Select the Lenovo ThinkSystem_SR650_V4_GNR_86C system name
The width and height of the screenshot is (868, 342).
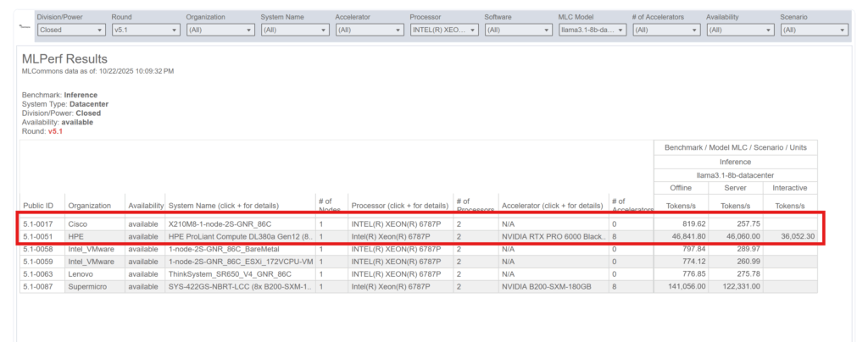[231, 274]
